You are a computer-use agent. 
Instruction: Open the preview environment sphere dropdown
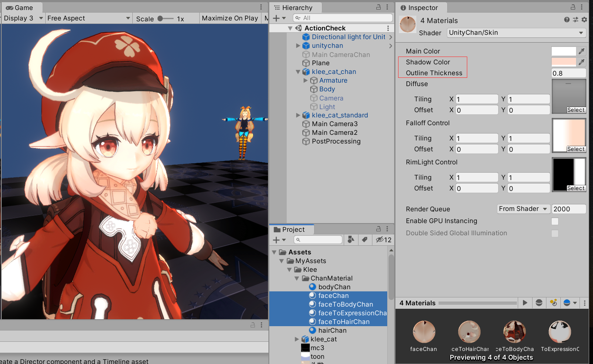[570, 303]
